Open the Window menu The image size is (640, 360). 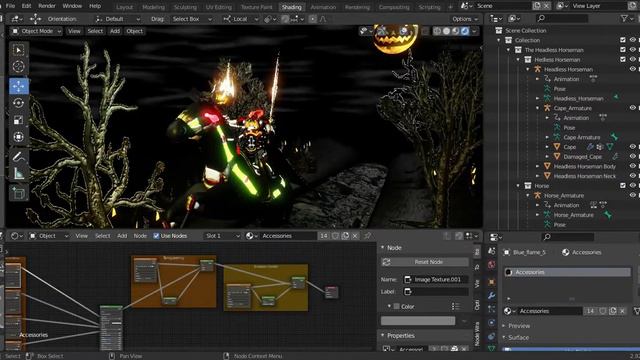72,6
